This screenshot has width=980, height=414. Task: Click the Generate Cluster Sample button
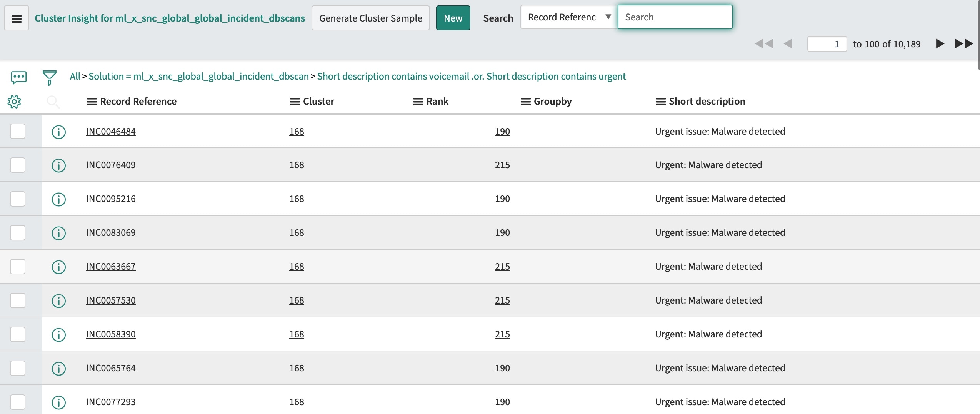coord(370,18)
